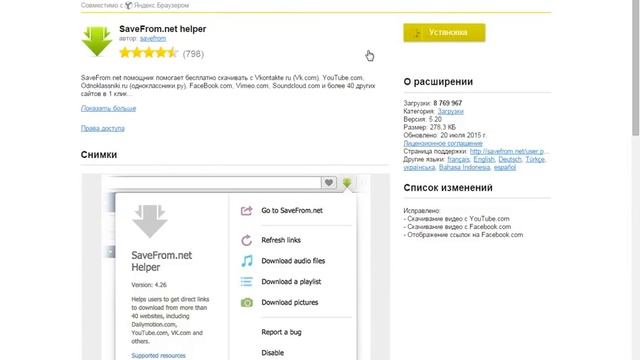Screen dimensions: 640x360
Task: Click the playlist list icon
Action: tap(247, 282)
